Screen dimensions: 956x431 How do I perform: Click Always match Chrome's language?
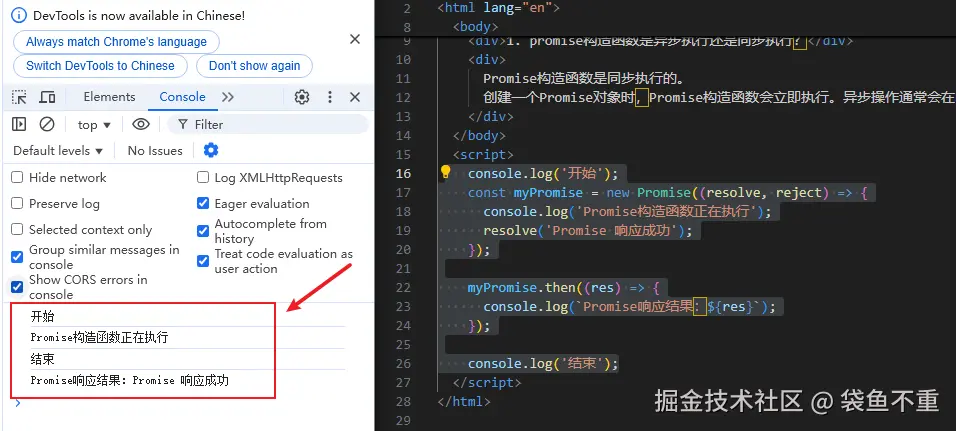tap(116, 42)
